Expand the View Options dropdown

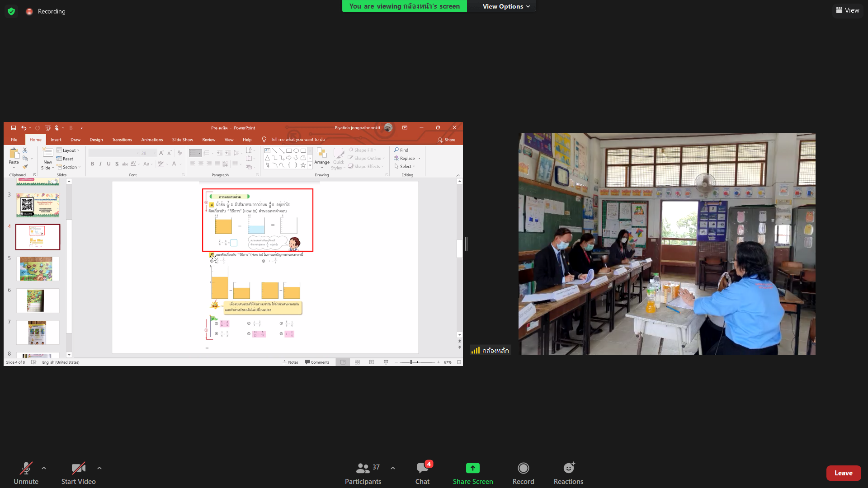(505, 6)
